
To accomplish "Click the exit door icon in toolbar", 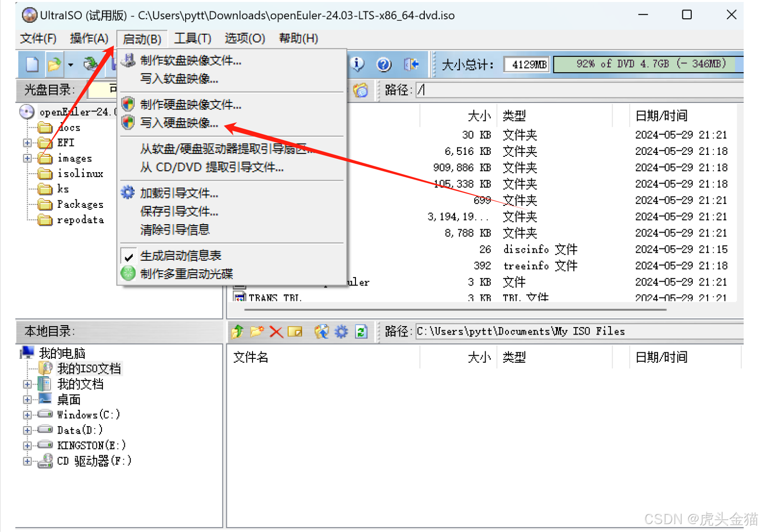I will coord(411,64).
